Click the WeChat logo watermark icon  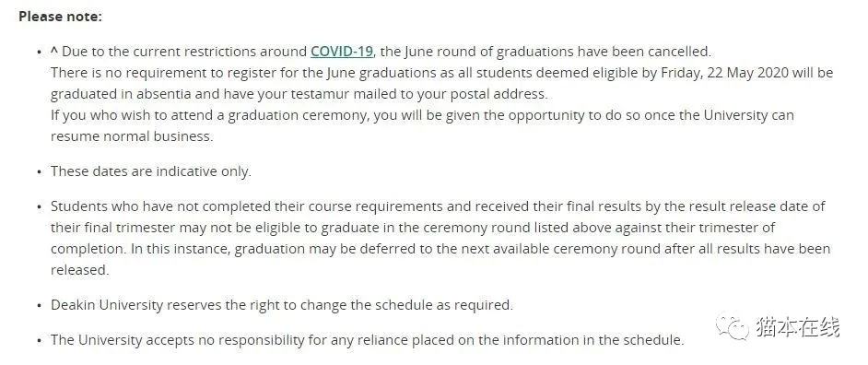[732, 327]
